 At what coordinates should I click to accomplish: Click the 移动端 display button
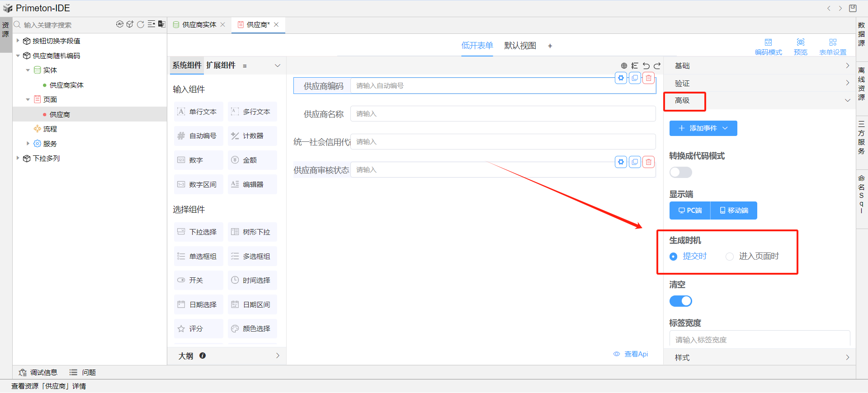(734, 211)
